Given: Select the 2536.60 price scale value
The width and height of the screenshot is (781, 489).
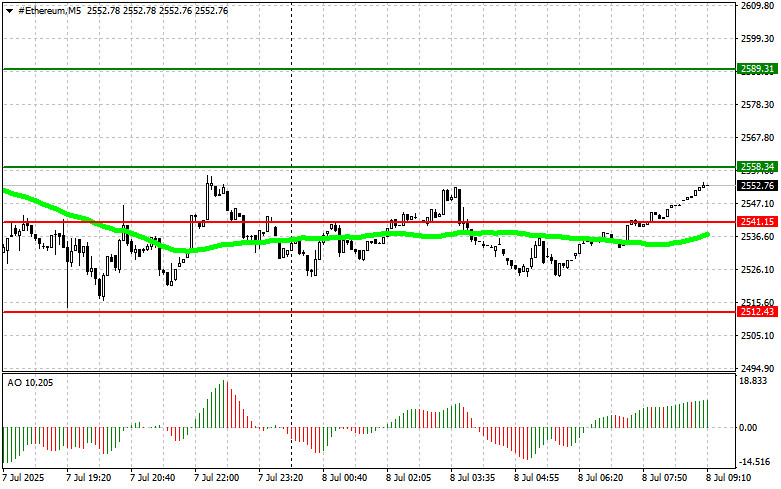Looking at the screenshot, I should 757,237.
